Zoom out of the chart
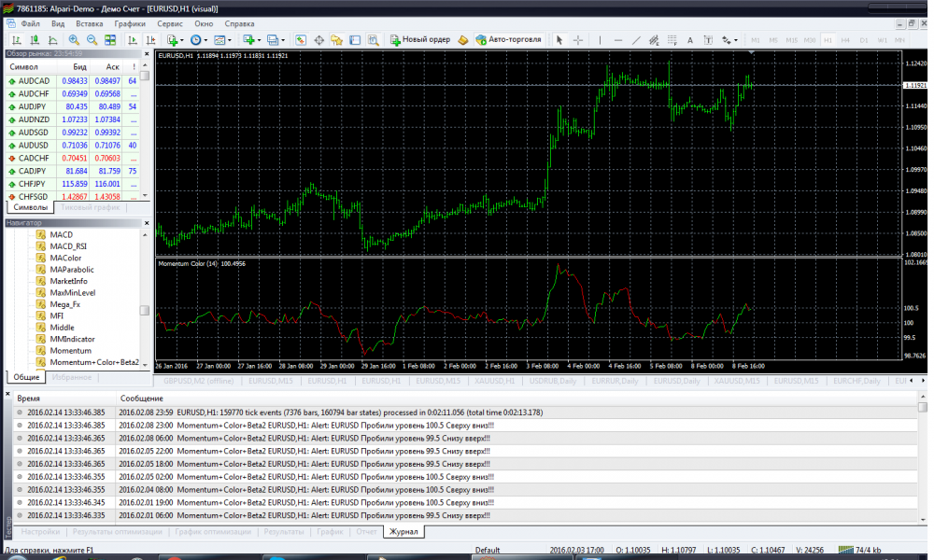The height and width of the screenshot is (560, 934). (x=92, y=40)
